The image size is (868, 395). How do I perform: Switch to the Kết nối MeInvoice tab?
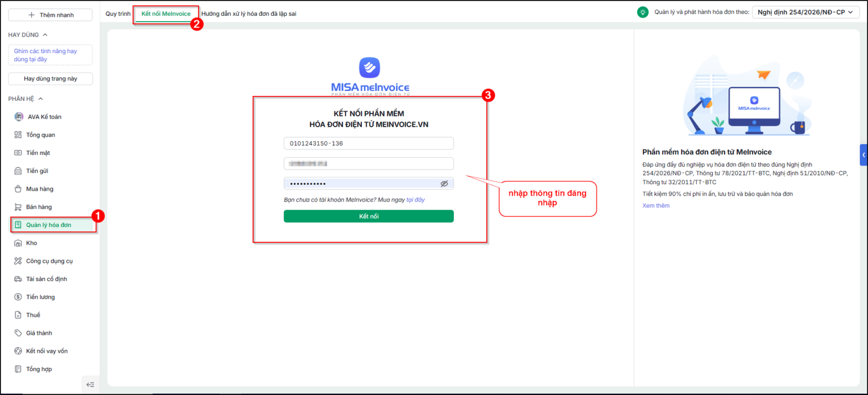[x=166, y=14]
